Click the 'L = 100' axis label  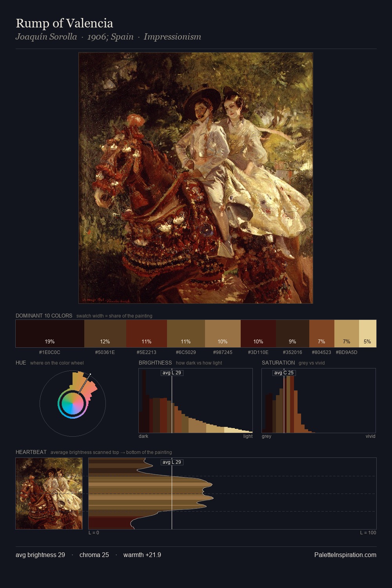point(368,533)
